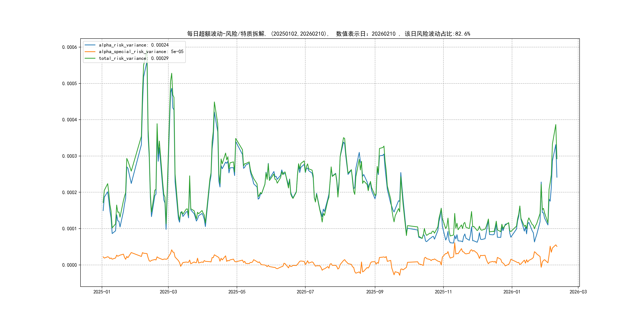The height and width of the screenshot is (322, 644).
Task: Click the chart title text at top
Action: click(328, 34)
